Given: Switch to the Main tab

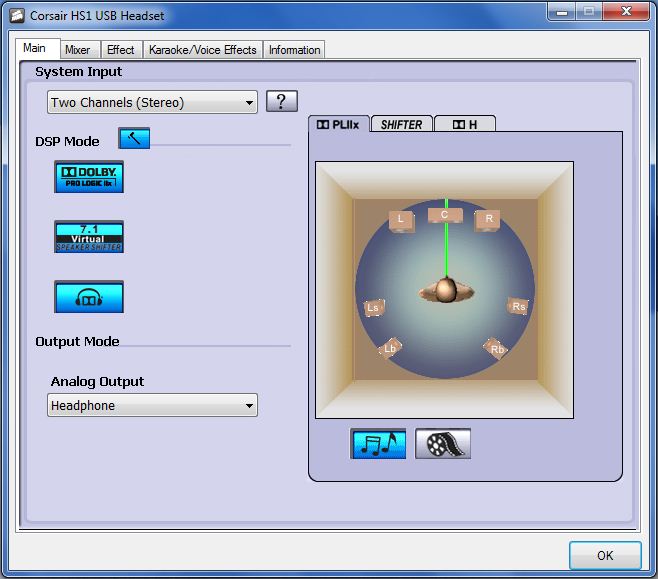Looking at the screenshot, I should click(x=38, y=48).
